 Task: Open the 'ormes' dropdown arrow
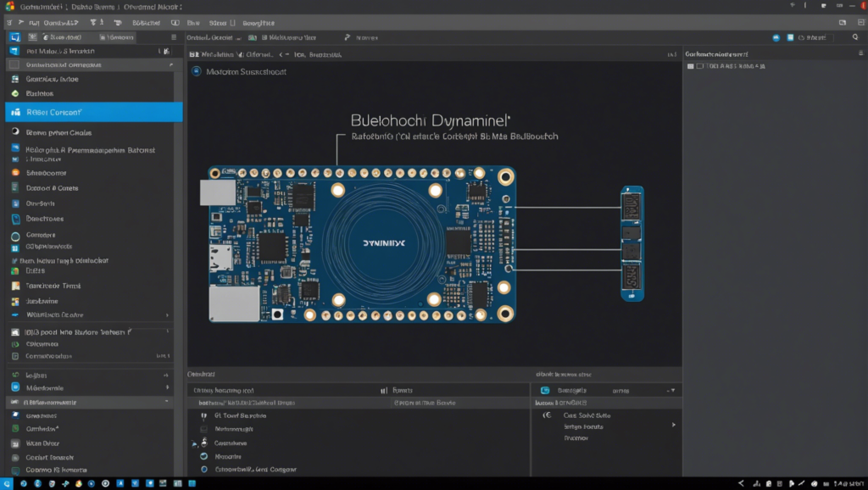point(672,391)
